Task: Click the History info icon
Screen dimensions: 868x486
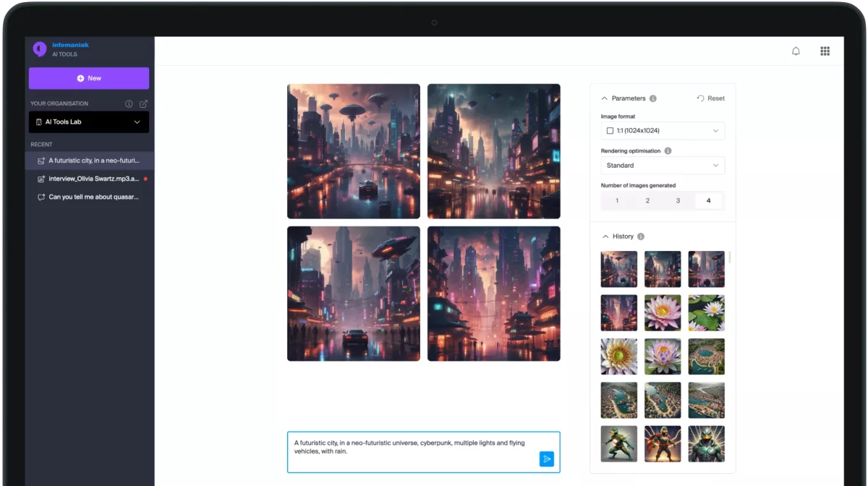Action: click(641, 236)
